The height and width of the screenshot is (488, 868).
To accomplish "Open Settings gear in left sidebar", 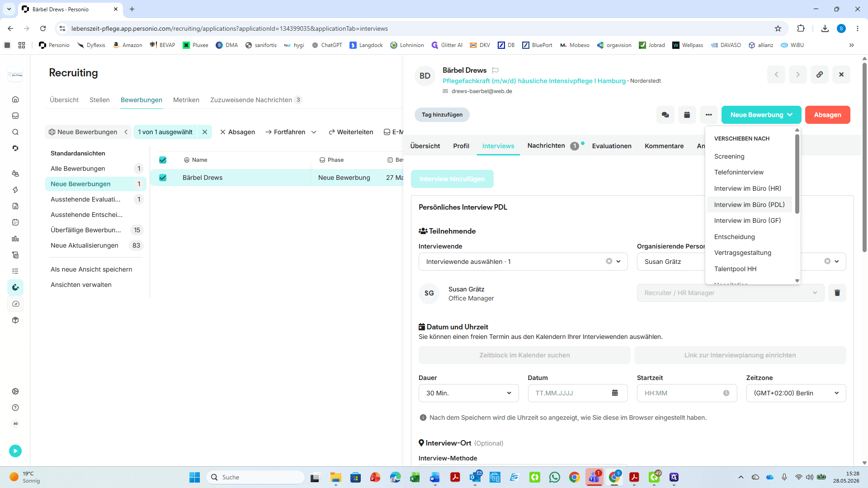I will click(15, 391).
